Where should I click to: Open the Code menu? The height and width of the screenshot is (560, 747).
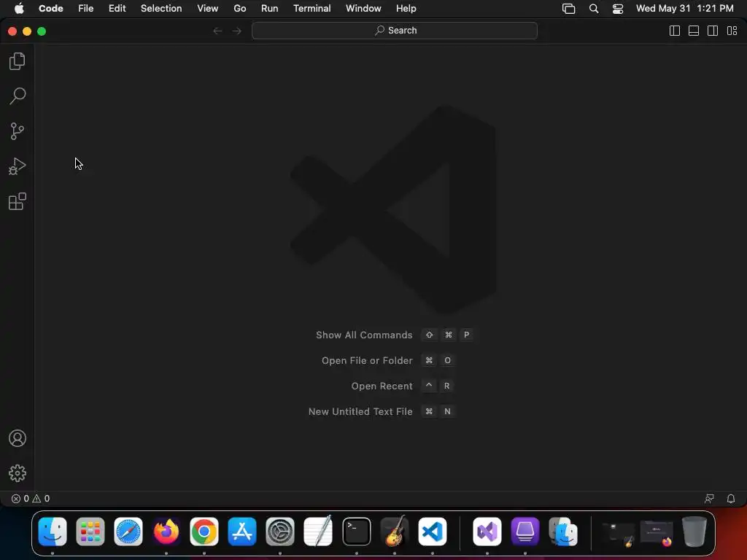point(51,9)
